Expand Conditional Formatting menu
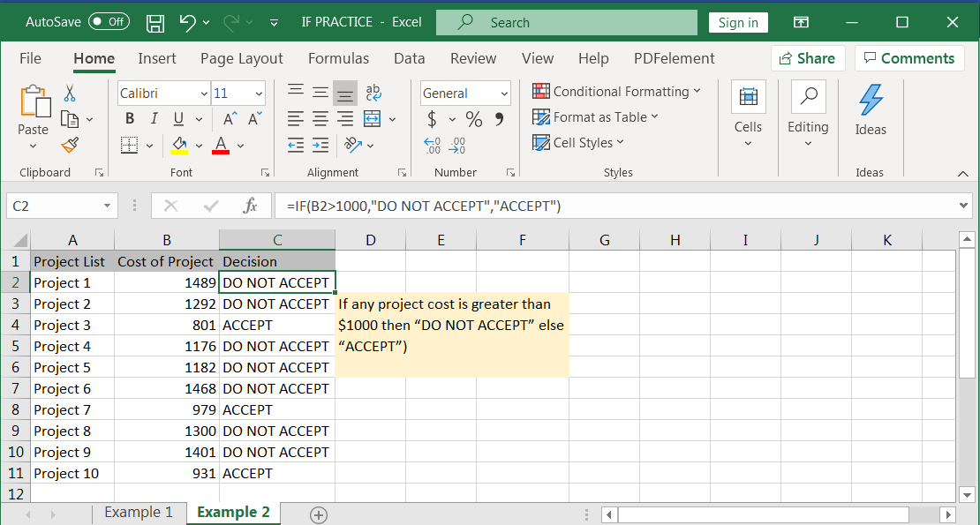This screenshot has width=980, height=525. coord(616,91)
